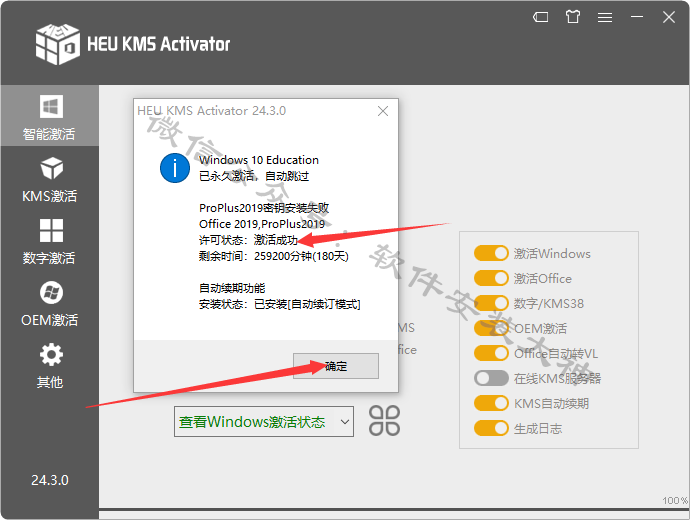Click the HEU KMS Activator cube logo
This screenshot has height=520, width=690.
(58, 44)
